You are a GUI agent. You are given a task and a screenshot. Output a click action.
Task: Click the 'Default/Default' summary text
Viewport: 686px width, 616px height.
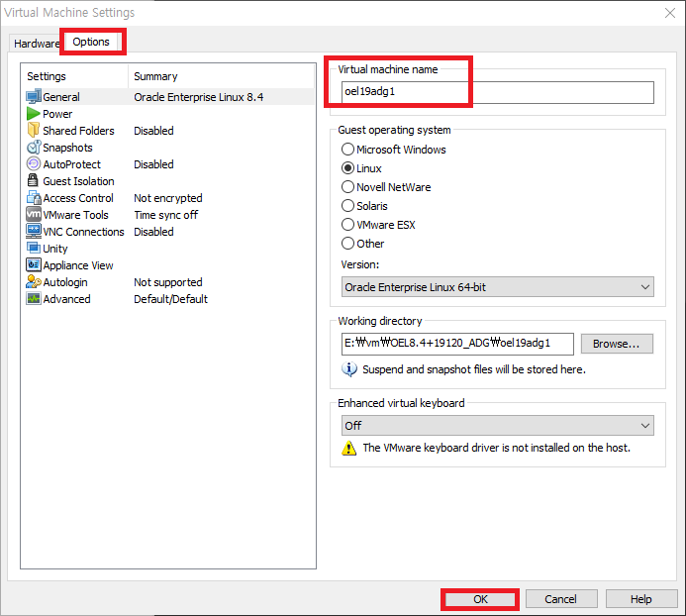(170, 299)
